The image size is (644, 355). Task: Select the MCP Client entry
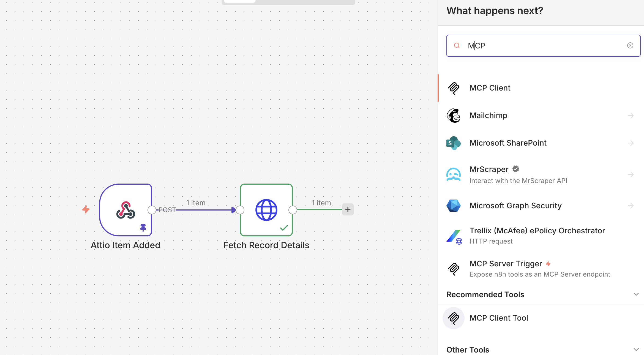point(490,88)
